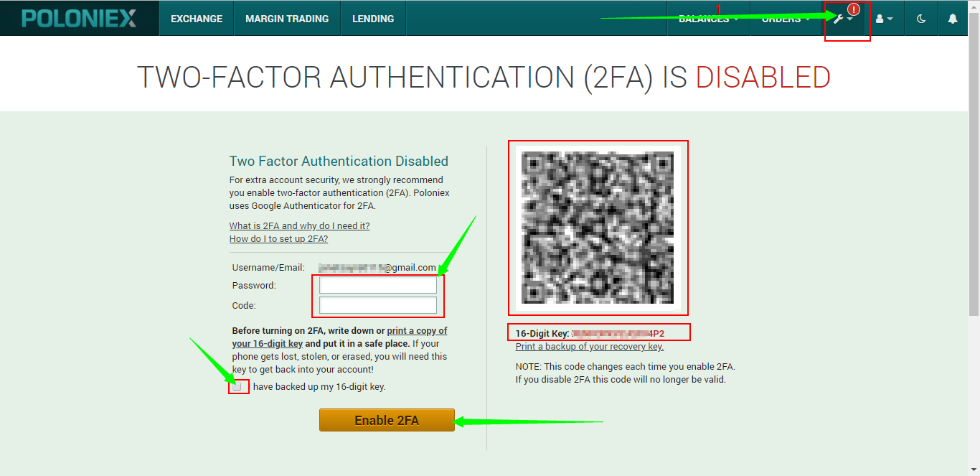
Task: Go to Margin Trading
Action: click(287, 19)
